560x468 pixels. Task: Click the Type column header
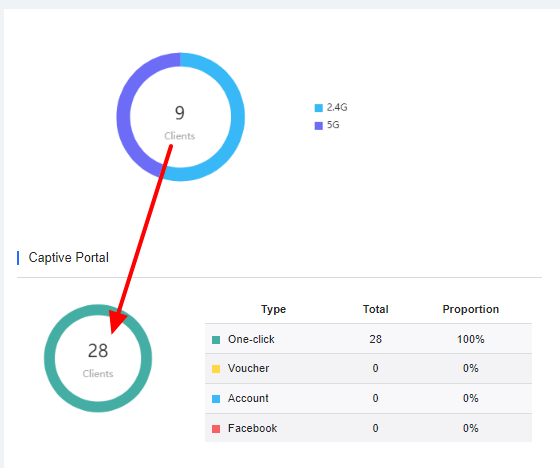tap(274, 309)
